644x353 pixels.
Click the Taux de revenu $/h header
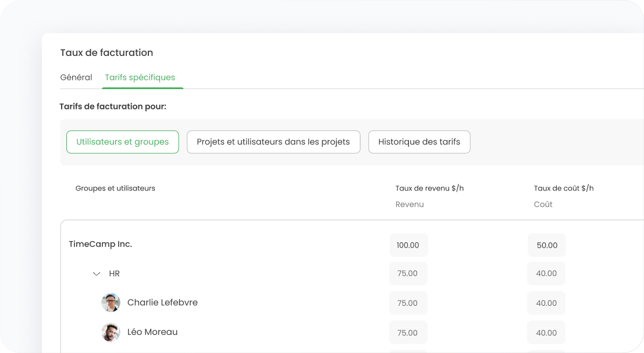click(x=429, y=188)
